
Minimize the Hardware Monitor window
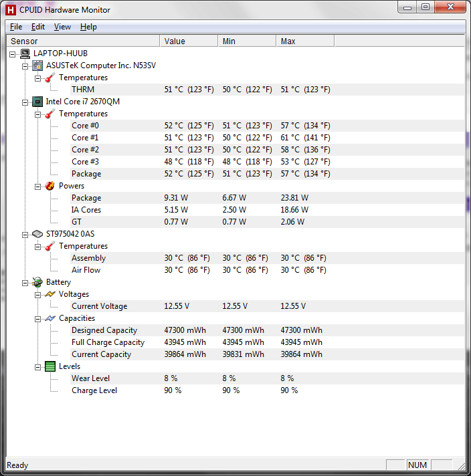[407, 7]
